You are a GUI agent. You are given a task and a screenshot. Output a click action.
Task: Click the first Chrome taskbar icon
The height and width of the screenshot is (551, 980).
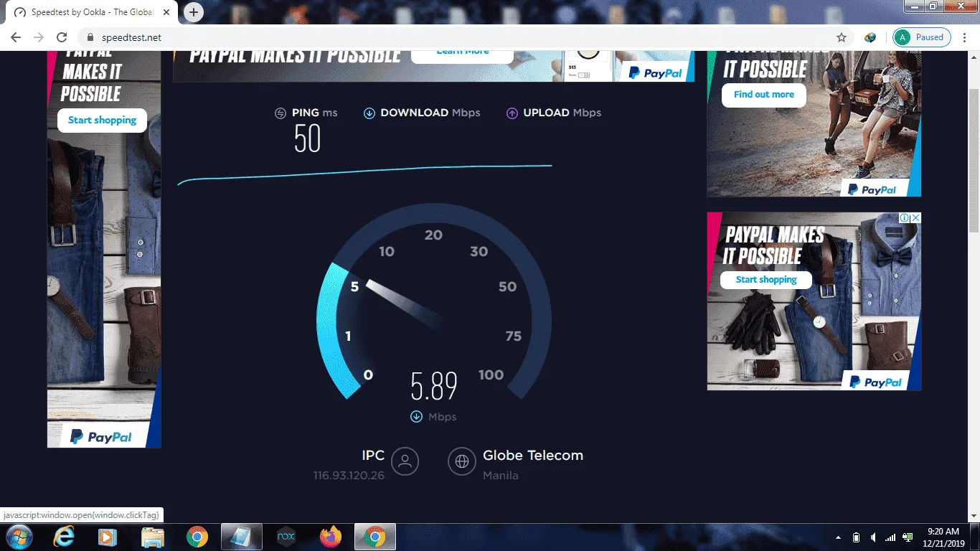197,537
